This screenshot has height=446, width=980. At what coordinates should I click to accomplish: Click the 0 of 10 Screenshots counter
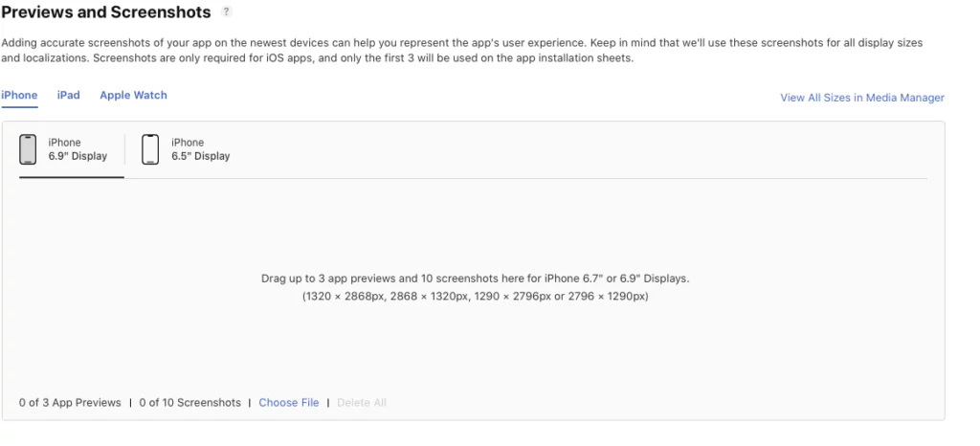(189, 403)
